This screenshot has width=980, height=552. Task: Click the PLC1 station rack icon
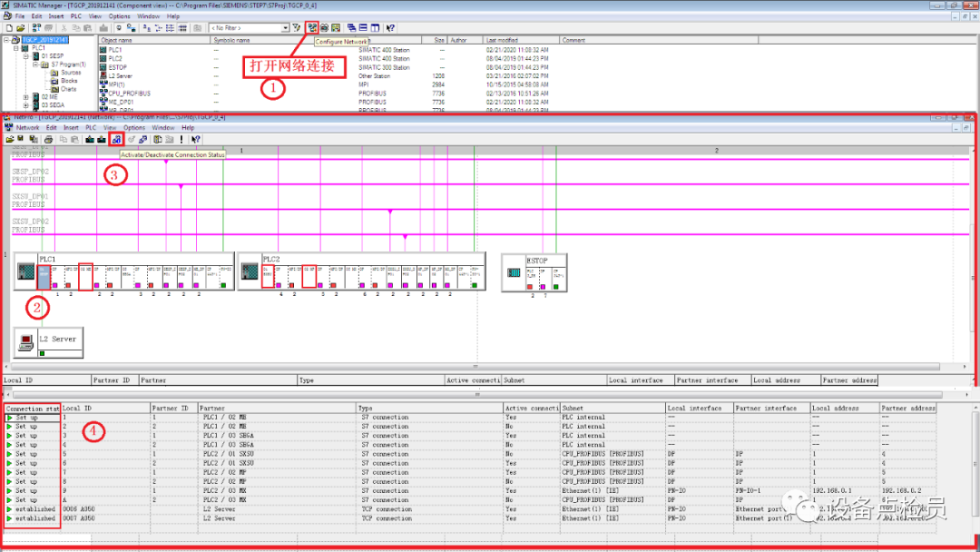point(25,272)
